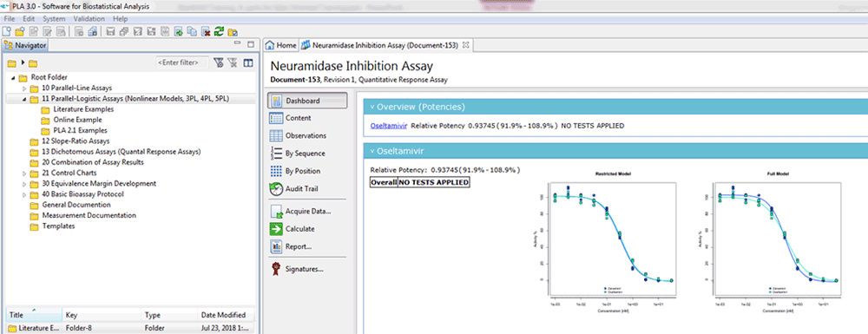Select the Folder-8 row in the list

[x=130, y=328]
